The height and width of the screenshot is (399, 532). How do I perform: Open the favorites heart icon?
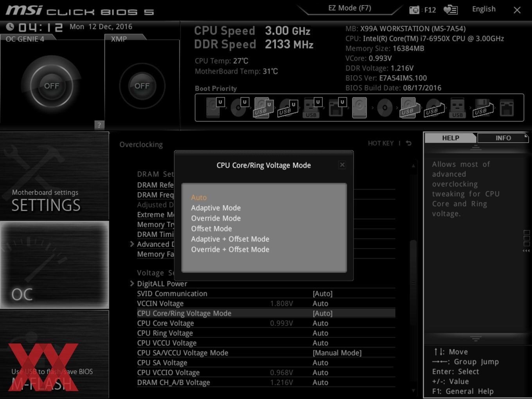coord(450,9)
